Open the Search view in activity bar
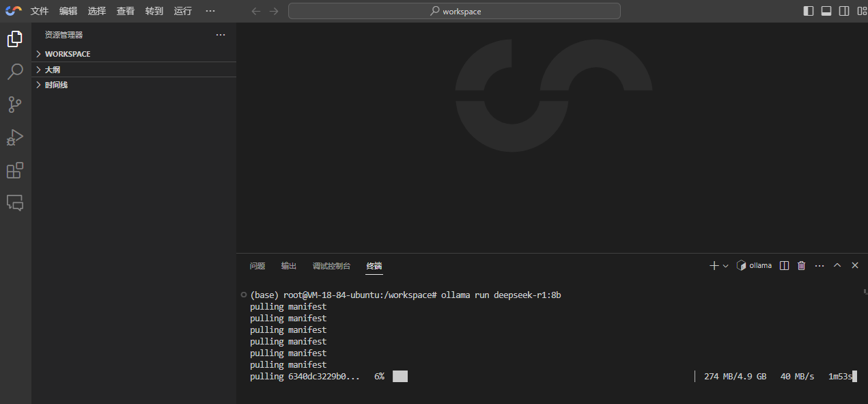 click(15, 72)
